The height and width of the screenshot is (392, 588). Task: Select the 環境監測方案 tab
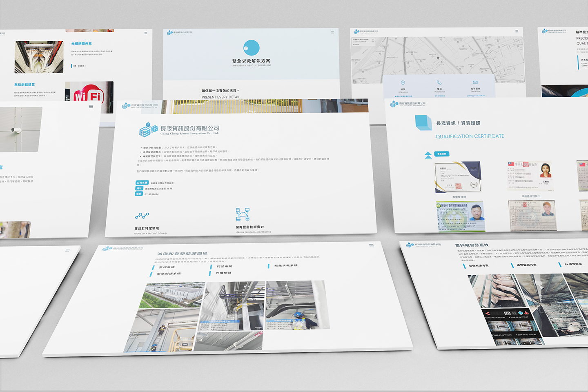tap(526, 265)
